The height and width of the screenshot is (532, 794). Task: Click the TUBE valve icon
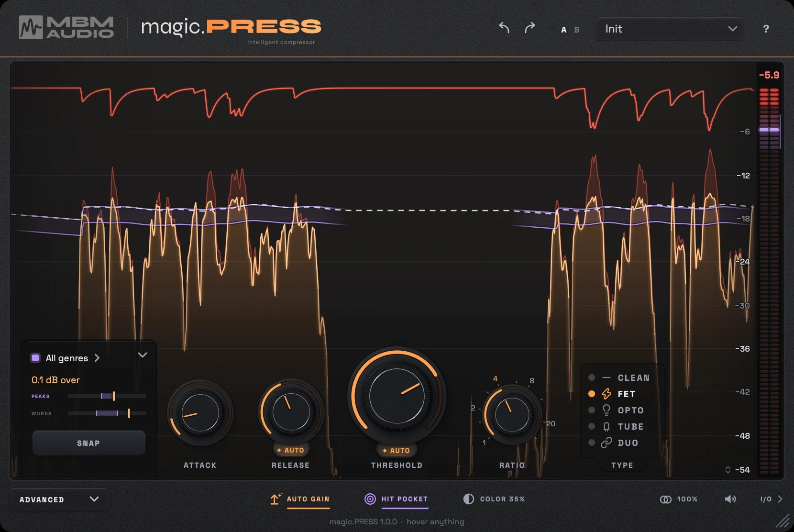[x=607, y=426]
